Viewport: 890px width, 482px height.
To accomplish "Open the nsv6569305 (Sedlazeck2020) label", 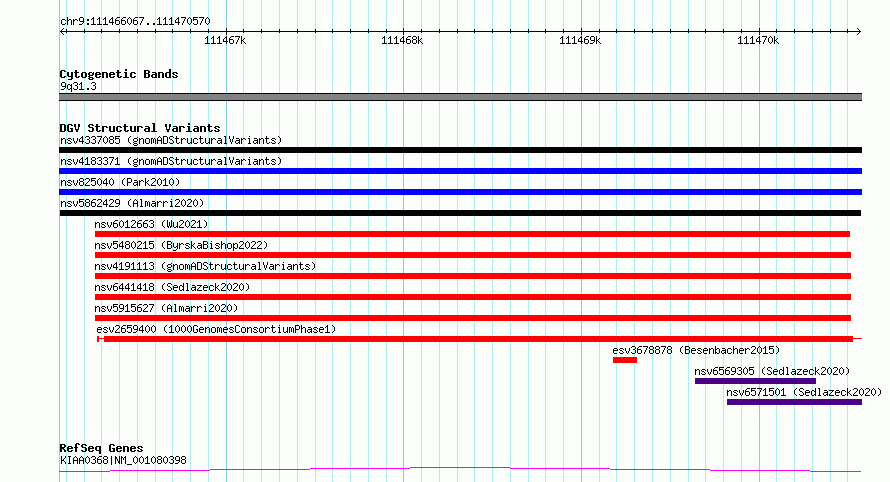I will [x=772, y=371].
